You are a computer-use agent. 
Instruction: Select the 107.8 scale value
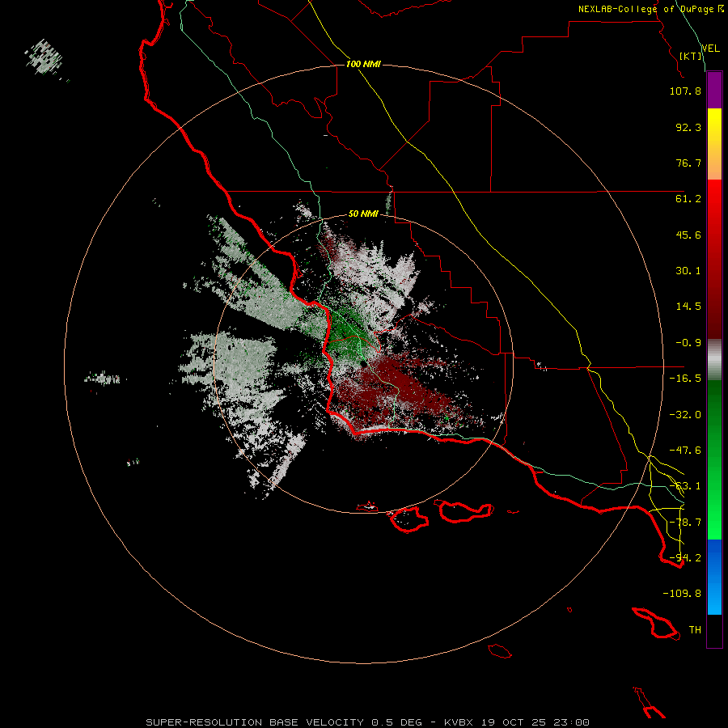[x=685, y=91]
